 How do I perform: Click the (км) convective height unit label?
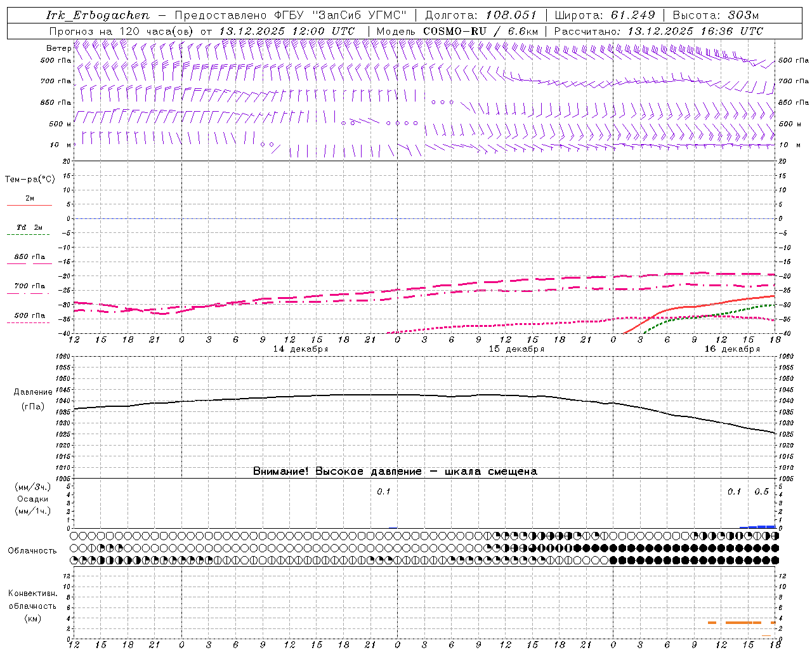pos(32,618)
